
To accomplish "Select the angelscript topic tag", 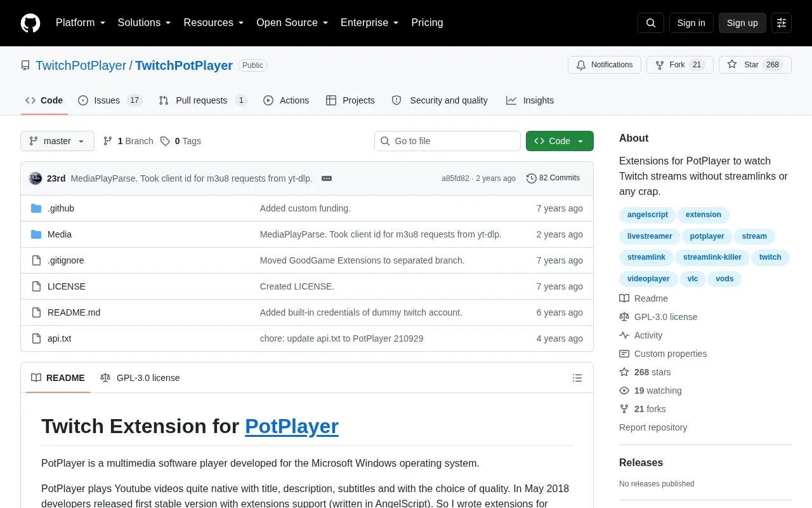I will (648, 215).
